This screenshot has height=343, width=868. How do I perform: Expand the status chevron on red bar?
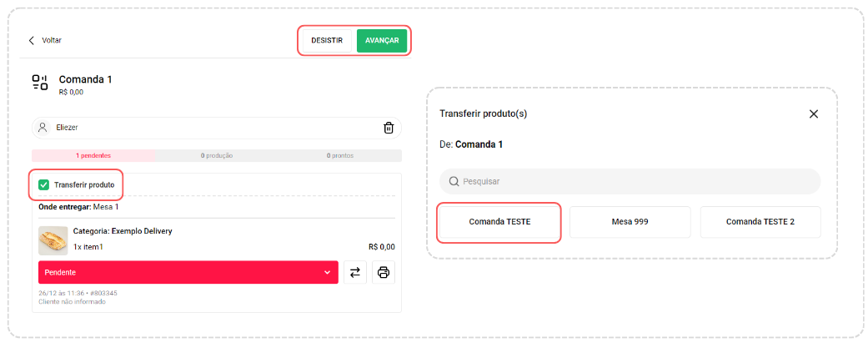[327, 272]
